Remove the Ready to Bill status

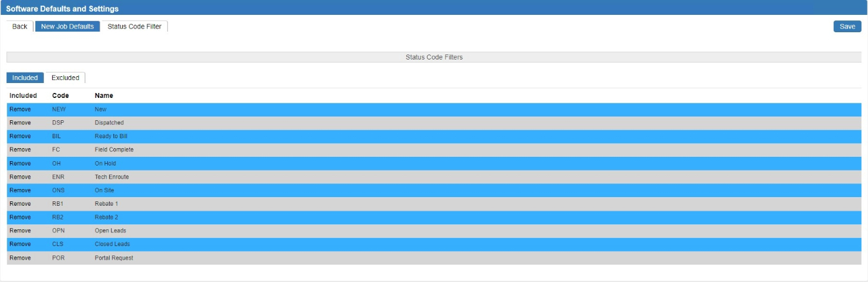20,136
